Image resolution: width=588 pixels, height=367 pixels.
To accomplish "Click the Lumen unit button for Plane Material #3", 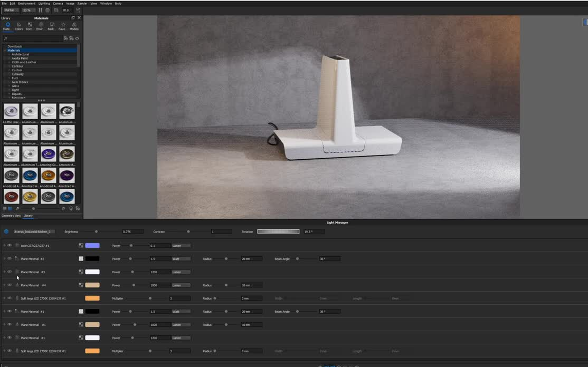I will pyautogui.click(x=182, y=272).
